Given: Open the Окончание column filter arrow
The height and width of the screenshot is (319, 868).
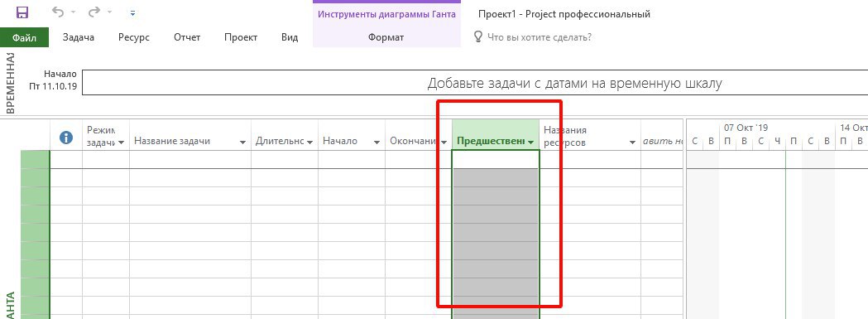Looking at the screenshot, I should point(444,143).
